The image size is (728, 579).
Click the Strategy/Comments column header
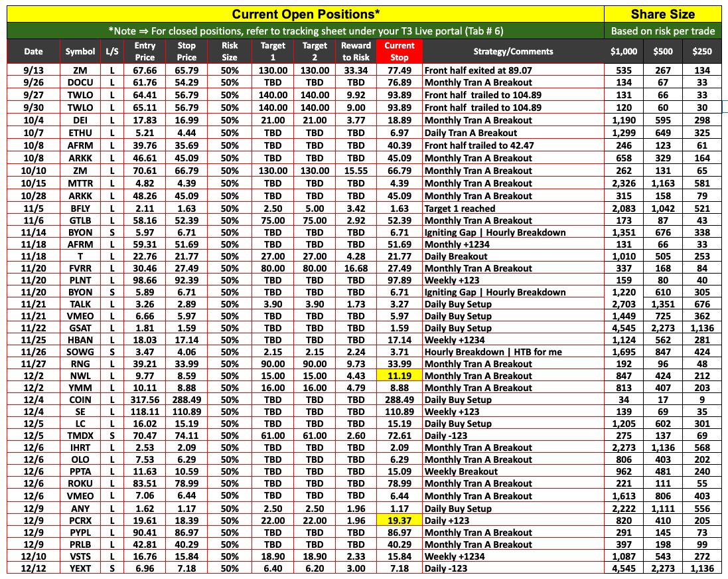point(513,51)
